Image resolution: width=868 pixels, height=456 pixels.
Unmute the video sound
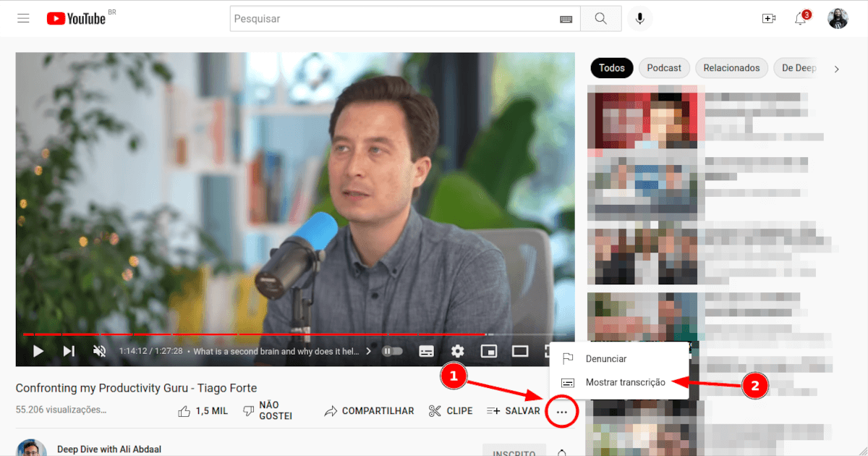pos(100,352)
